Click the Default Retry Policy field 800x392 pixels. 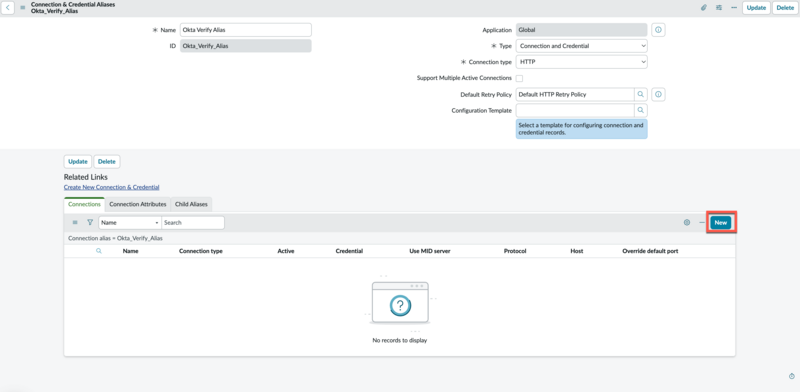click(x=575, y=94)
